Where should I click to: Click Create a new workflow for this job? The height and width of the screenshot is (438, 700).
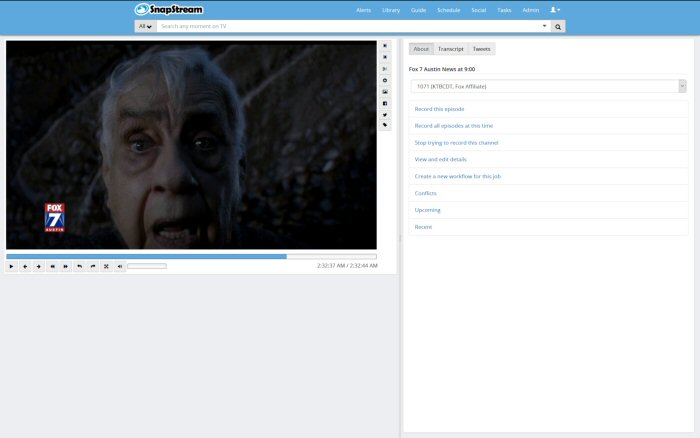point(458,176)
